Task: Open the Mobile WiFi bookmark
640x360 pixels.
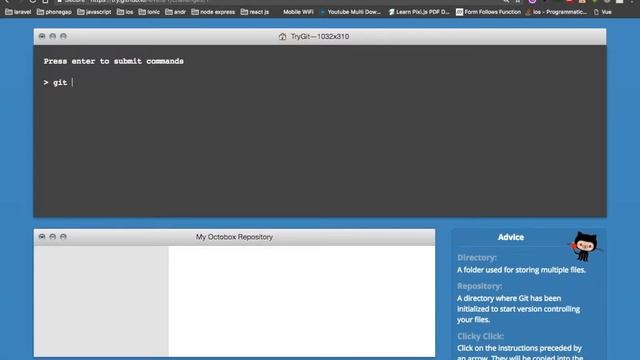Action: point(298,12)
